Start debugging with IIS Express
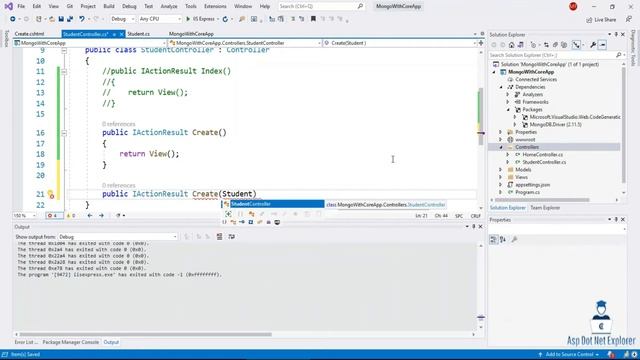 (200, 19)
